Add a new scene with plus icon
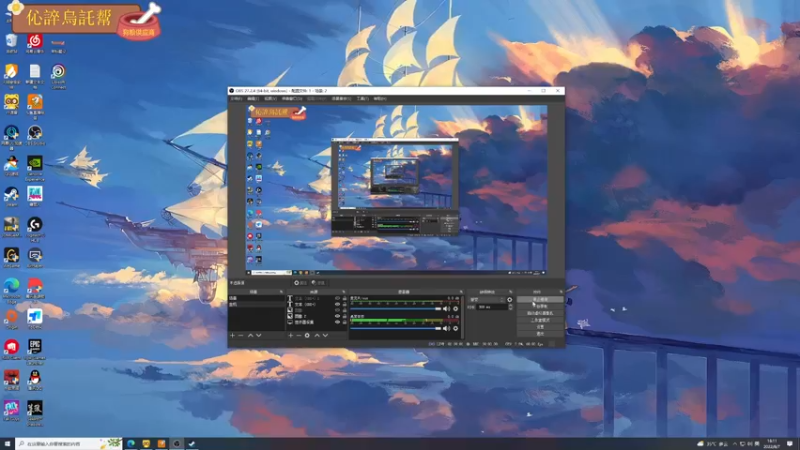The width and height of the screenshot is (800, 450). coord(232,335)
